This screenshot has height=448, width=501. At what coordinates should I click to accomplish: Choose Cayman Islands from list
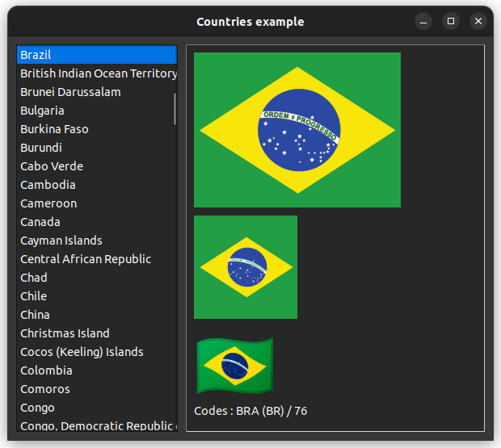[97, 241]
